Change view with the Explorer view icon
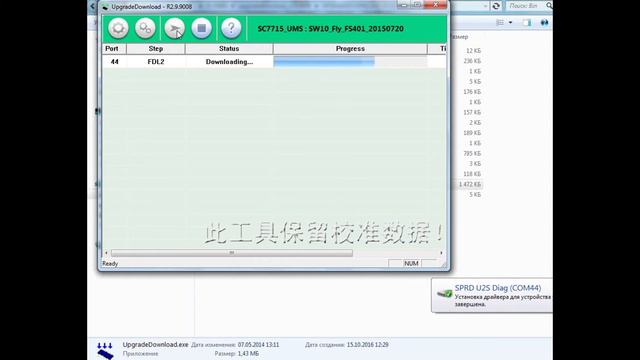Screen dimensions: 640x360 click(500, 23)
